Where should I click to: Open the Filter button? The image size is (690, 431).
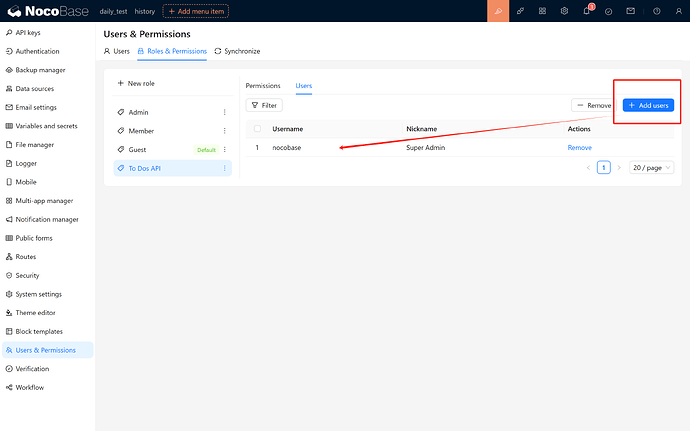click(x=264, y=105)
